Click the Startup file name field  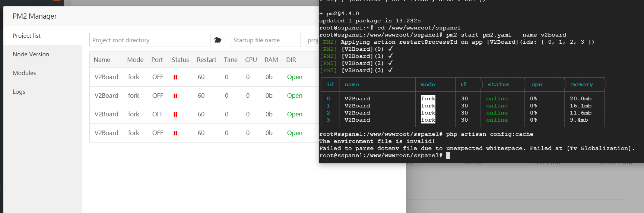[266, 40]
